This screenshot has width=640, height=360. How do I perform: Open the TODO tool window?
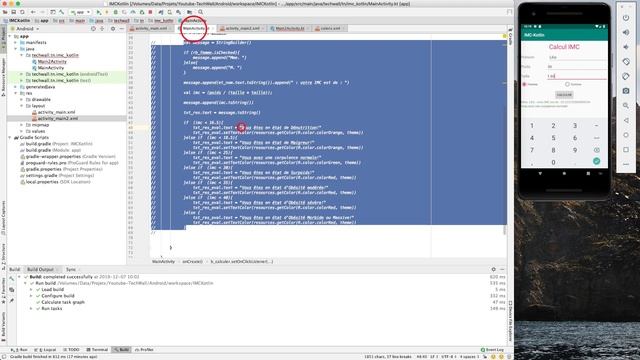click(71, 350)
